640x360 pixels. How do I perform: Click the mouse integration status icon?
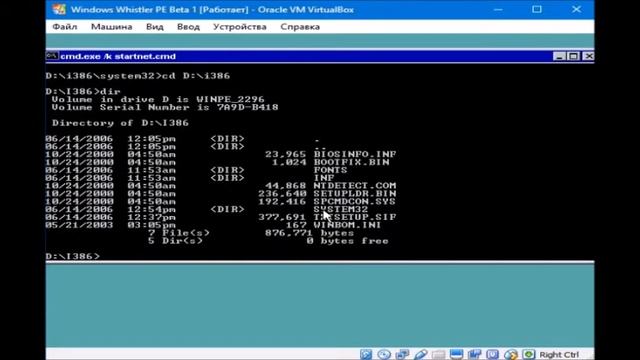coord(511,354)
